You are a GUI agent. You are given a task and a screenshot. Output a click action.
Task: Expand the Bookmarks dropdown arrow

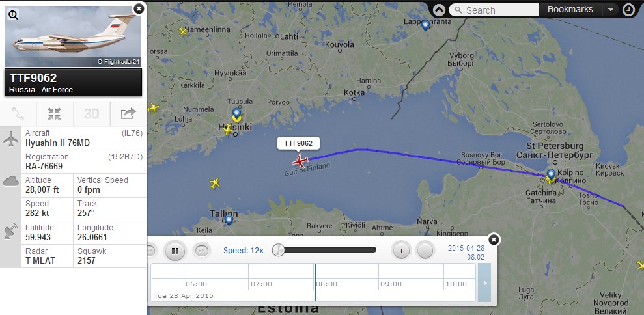coord(611,10)
